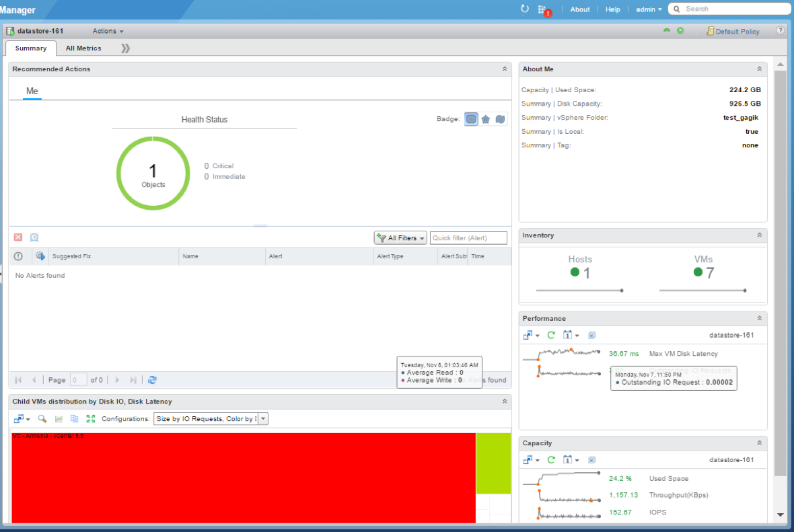Toggle the Efficiency badge icon
The height and width of the screenshot is (532, 794).
point(500,119)
